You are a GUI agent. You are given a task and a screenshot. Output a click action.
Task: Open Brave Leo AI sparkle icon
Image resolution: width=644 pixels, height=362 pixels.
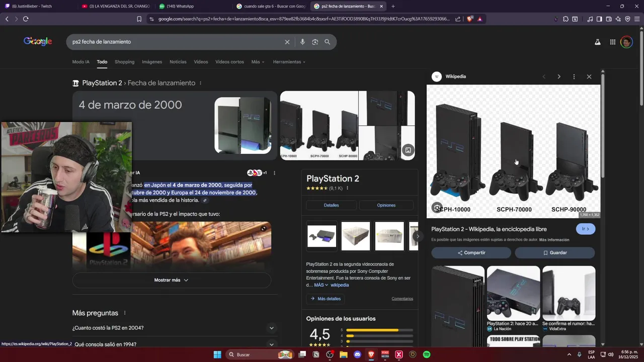click(x=618, y=19)
